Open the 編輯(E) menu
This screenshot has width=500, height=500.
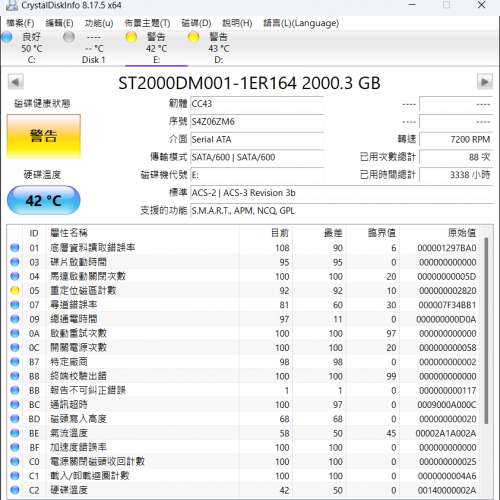click(59, 23)
